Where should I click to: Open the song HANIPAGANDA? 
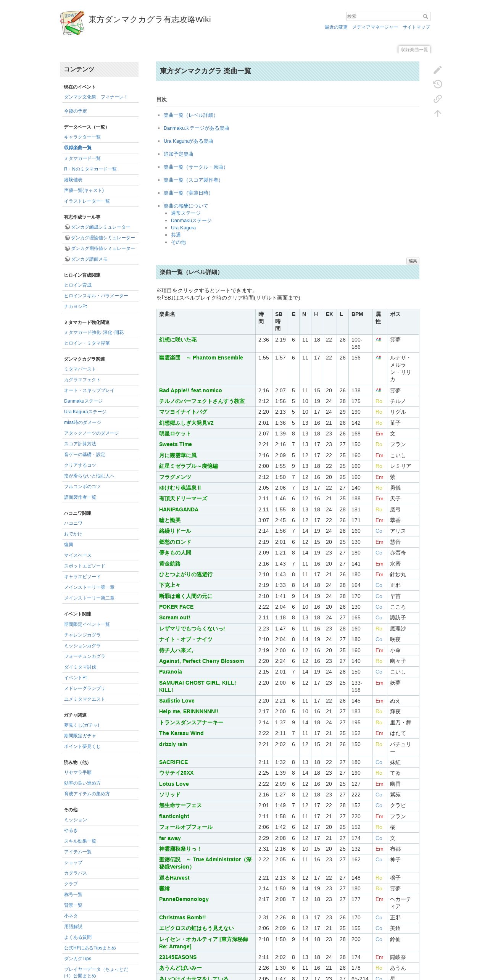click(179, 509)
